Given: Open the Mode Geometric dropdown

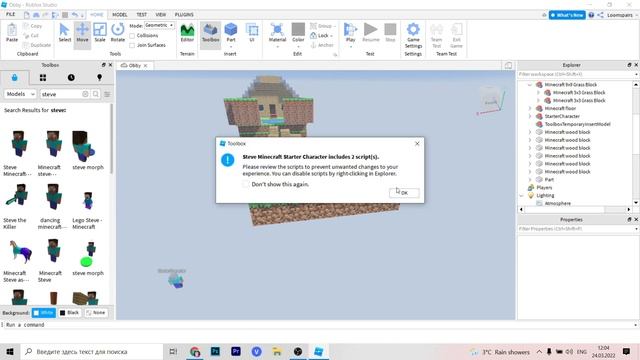Looking at the screenshot, I should coord(159,25).
